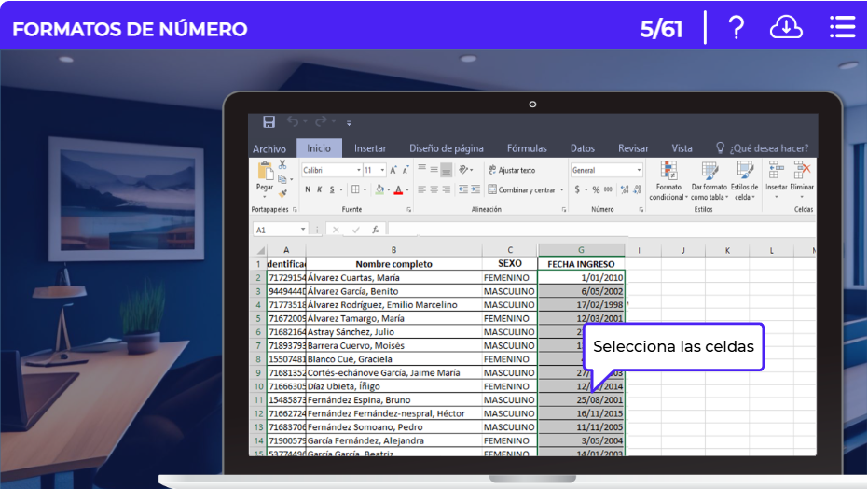Expand the Combinar y centrar dropdown arrow

561,190
